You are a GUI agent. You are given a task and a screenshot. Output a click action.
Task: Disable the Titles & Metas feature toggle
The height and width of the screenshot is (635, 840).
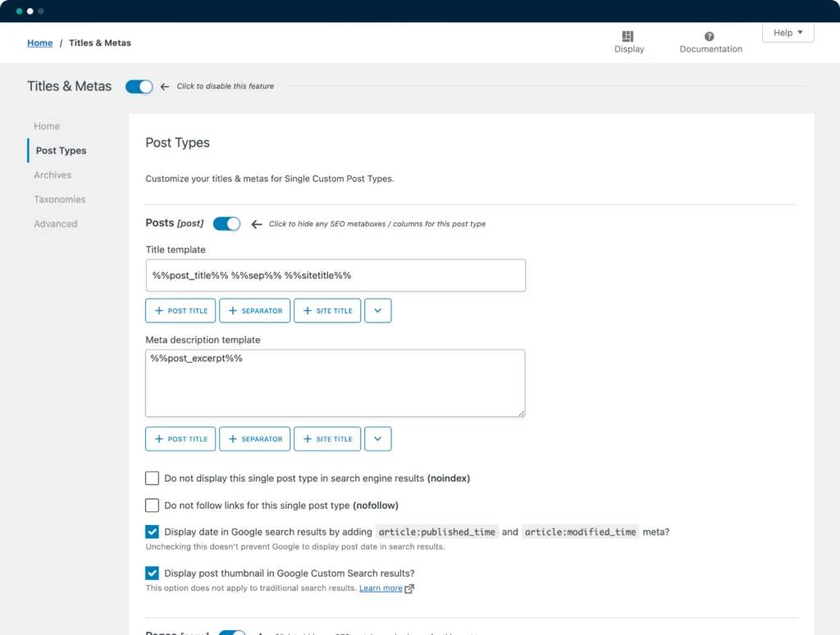click(x=139, y=86)
